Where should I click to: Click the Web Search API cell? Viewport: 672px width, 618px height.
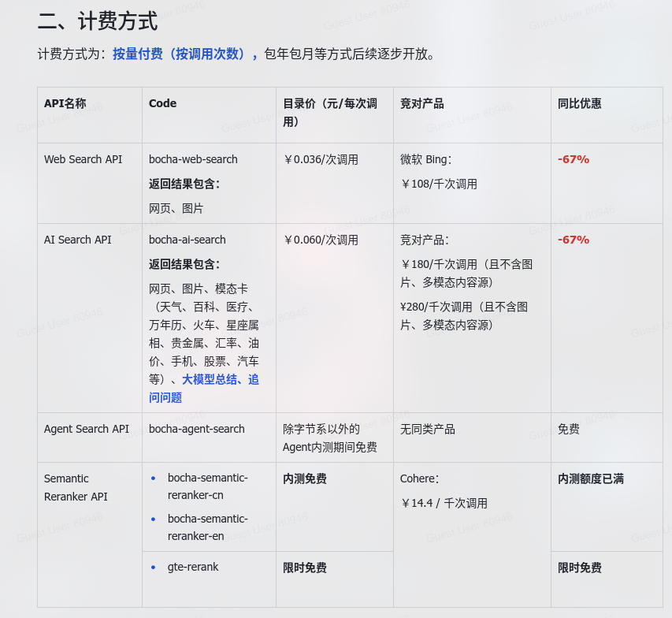click(x=84, y=159)
